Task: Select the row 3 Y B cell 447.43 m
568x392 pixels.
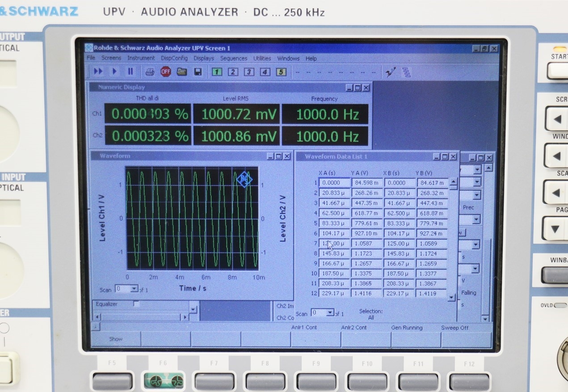Action: coord(432,203)
